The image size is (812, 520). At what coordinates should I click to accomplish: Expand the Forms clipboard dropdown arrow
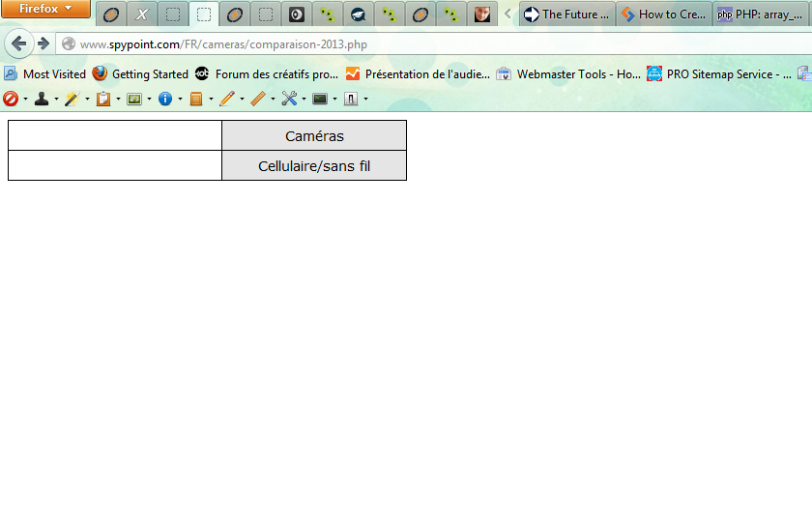(x=118, y=99)
